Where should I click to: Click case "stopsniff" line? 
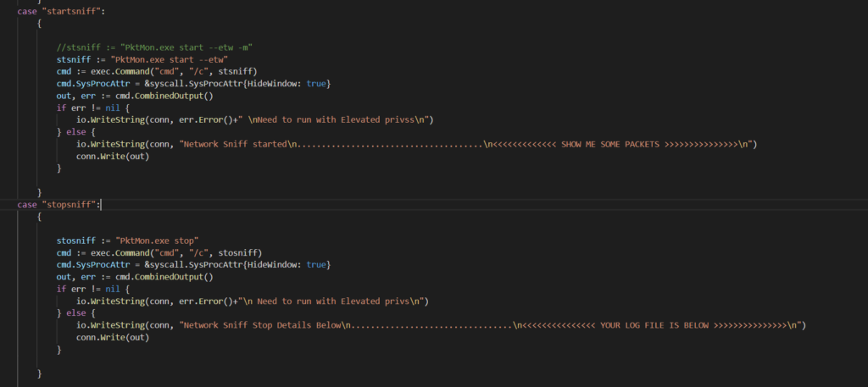click(x=58, y=205)
